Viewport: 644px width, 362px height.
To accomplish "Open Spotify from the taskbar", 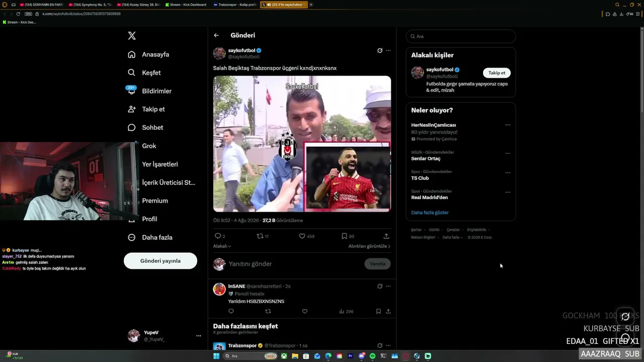I will [x=372, y=356].
